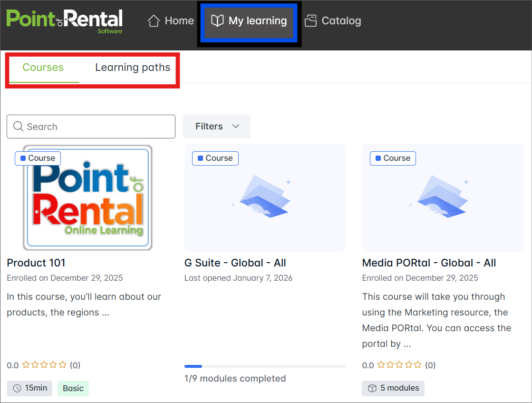Click the Point of Rental Software logo
Image resolution: width=532 pixels, height=403 pixels.
64,21
